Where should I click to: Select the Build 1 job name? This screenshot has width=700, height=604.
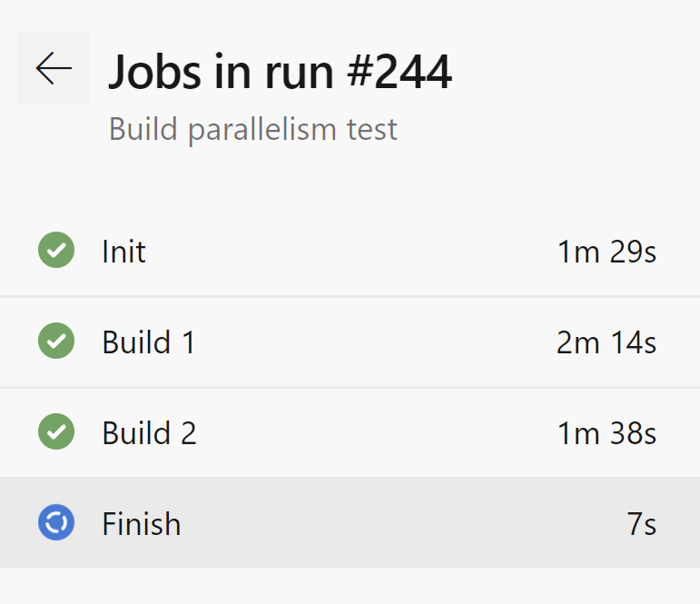point(148,342)
